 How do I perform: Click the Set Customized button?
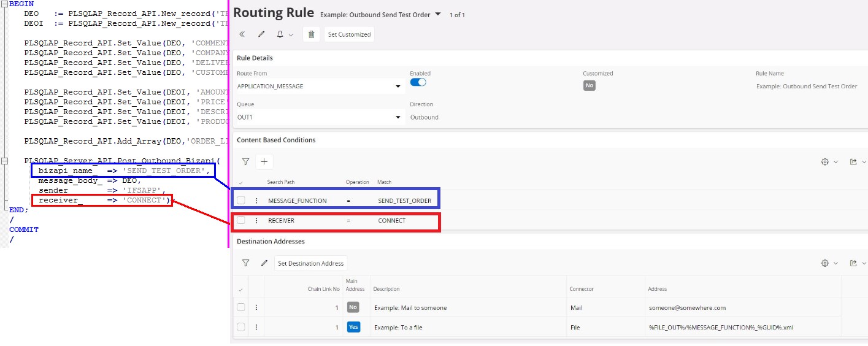point(349,35)
